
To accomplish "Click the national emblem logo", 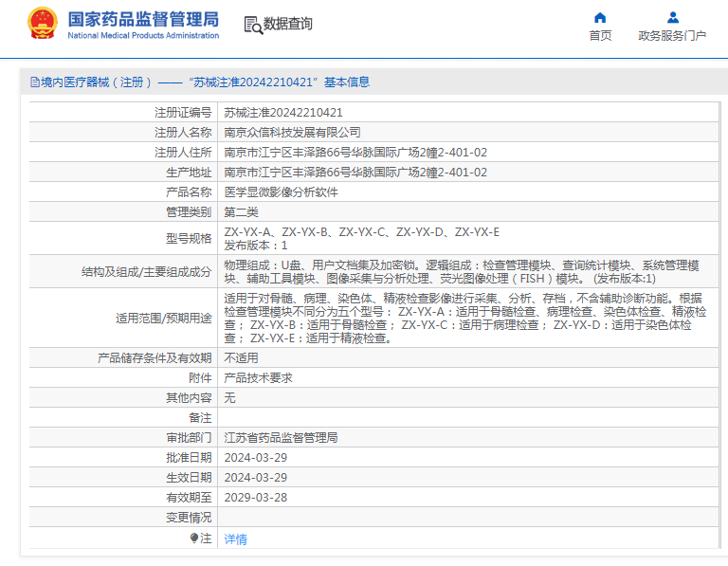I will point(43,23).
